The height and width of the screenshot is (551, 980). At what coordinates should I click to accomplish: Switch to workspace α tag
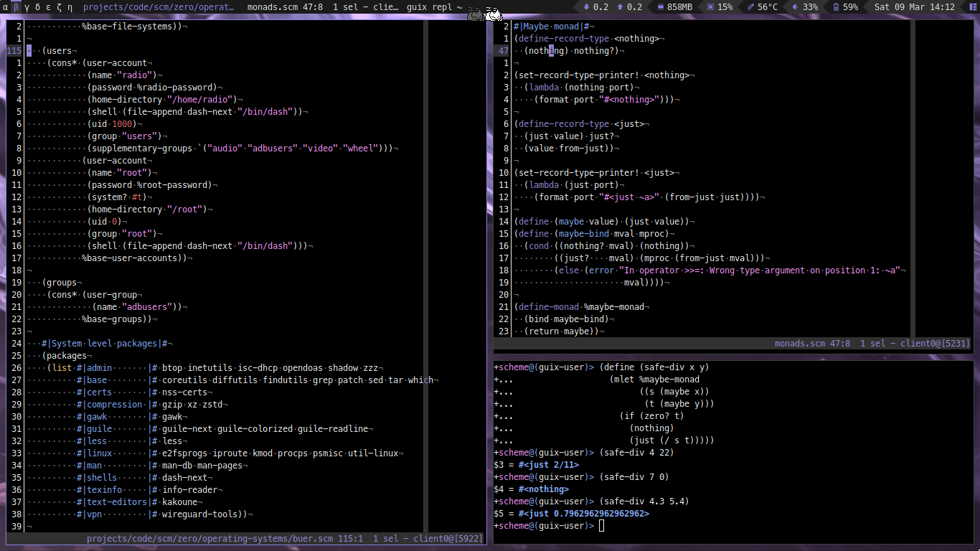(x=6, y=7)
